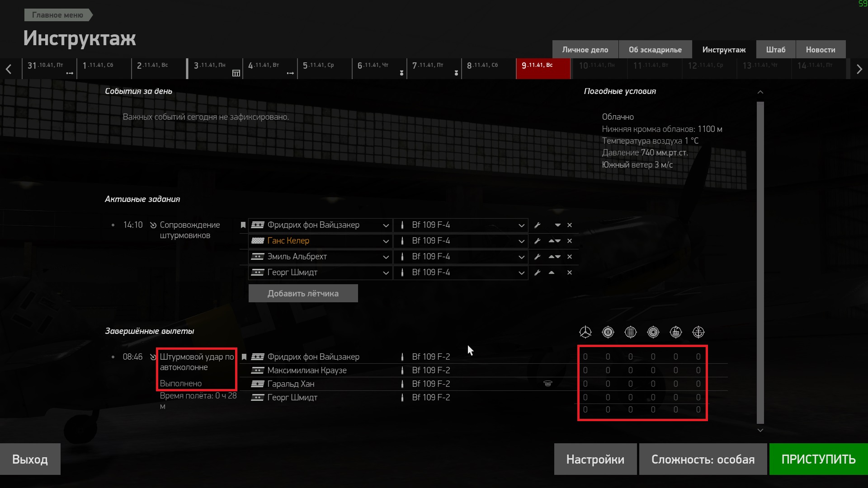Click the Добавить лётчика button

pos(303,293)
